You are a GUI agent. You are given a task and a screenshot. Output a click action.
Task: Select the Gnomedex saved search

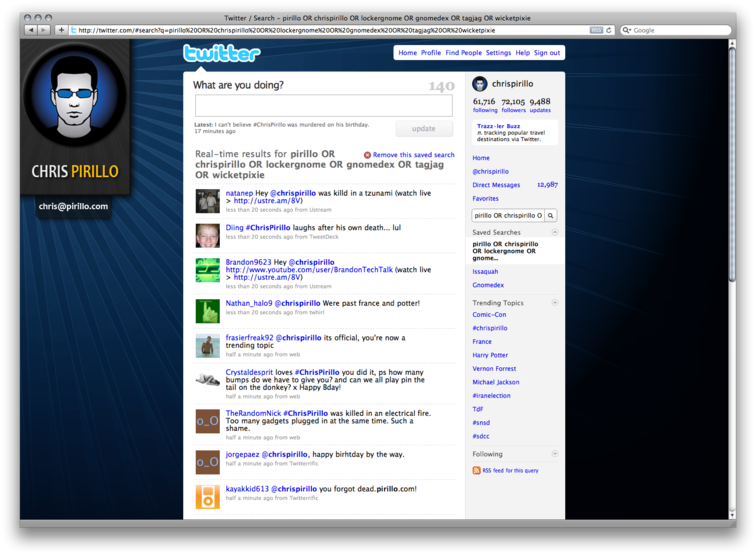click(x=488, y=285)
